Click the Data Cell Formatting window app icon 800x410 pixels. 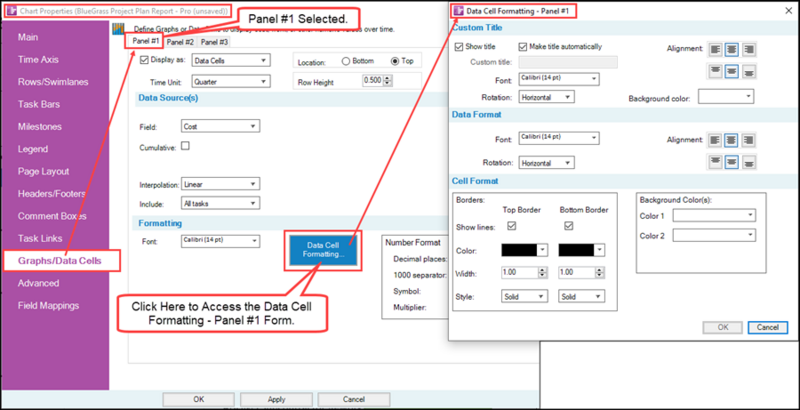(x=459, y=10)
